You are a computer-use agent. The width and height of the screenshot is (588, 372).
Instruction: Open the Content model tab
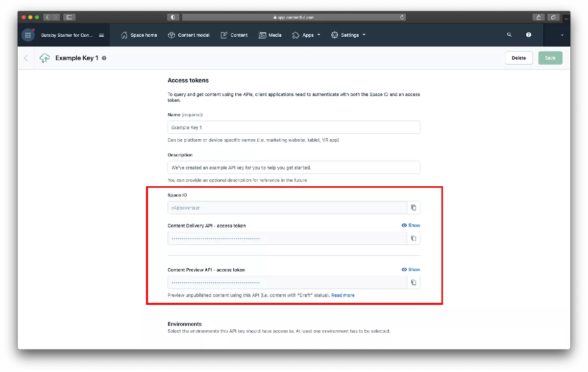click(189, 35)
